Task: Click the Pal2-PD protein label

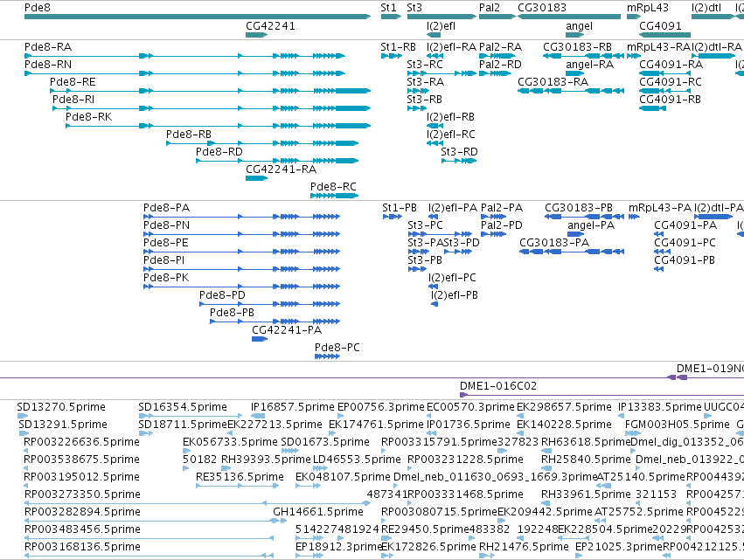Action: 502,225
